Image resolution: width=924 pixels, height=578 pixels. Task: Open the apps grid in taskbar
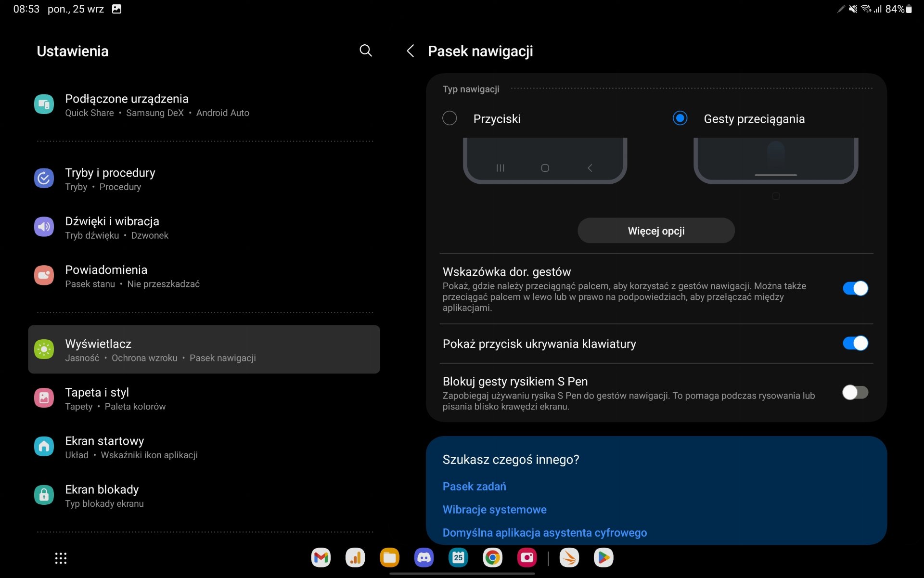pyautogui.click(x=61, y=558)
